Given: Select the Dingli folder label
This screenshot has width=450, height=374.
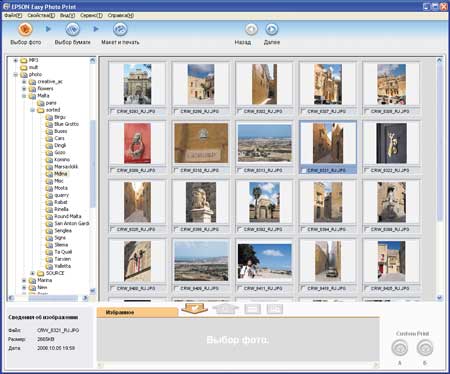Looking at the screenshot, I should (60, 145).
